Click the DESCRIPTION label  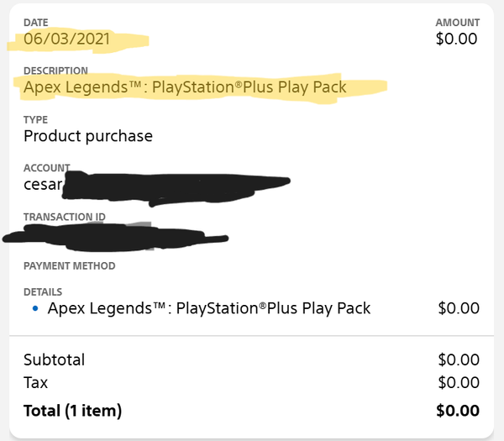click(55, 71)
